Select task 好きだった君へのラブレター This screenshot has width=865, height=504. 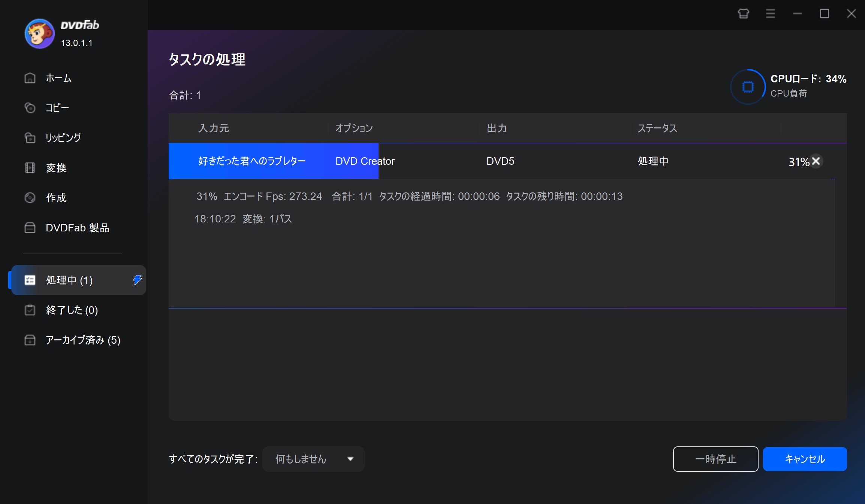point(252,161)
